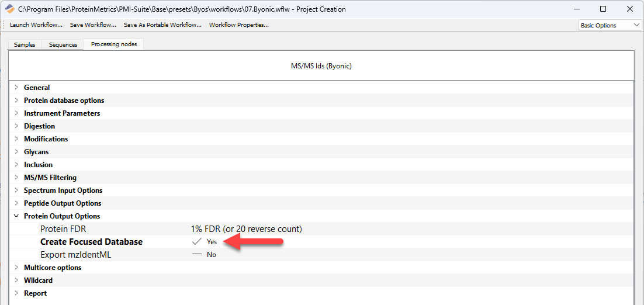The width and height of the screenshot is (644, 305).
Task: Close the Project Creation window
Action: click(x=629, y=9)
